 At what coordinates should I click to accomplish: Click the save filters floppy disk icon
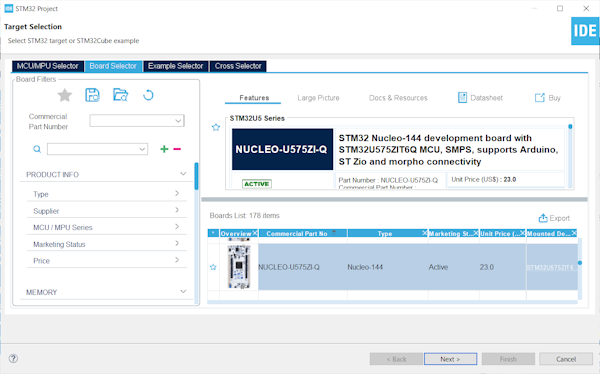click(x=92, y=95)
